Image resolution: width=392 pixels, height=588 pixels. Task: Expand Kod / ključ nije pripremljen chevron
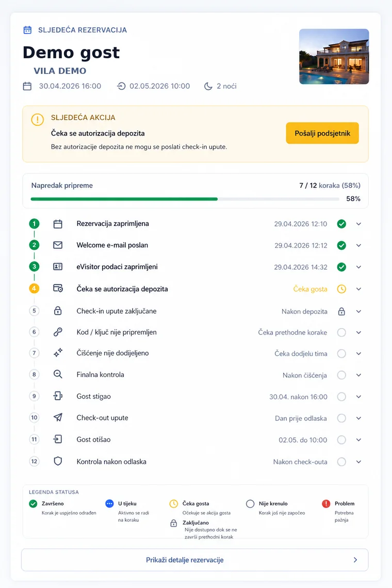coord(358,332)
